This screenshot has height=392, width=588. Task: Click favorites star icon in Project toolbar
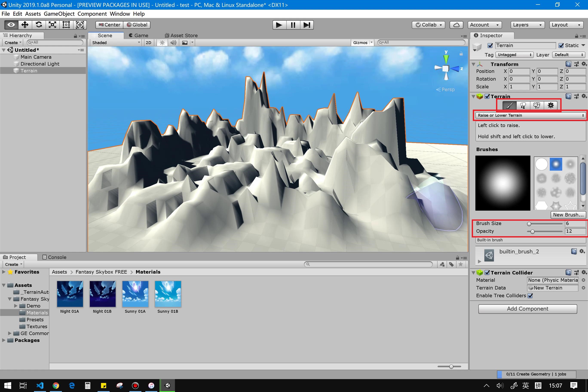click(x=461, y=264)
